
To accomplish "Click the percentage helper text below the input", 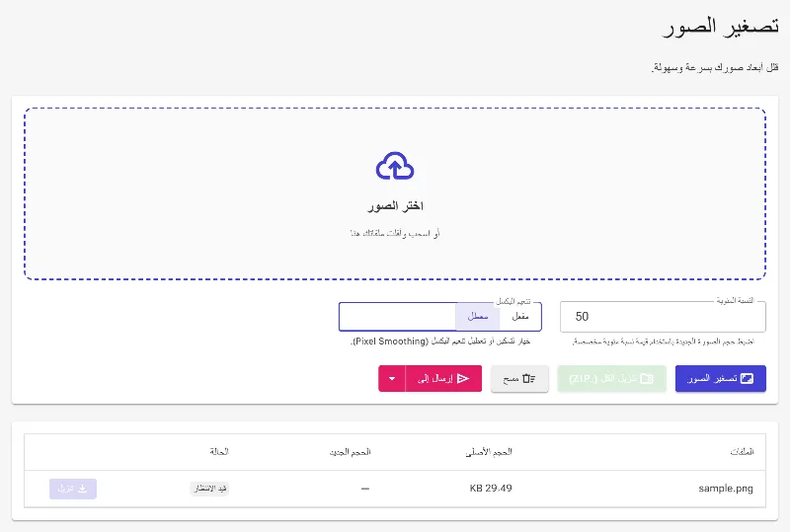I will pos(663,342).
